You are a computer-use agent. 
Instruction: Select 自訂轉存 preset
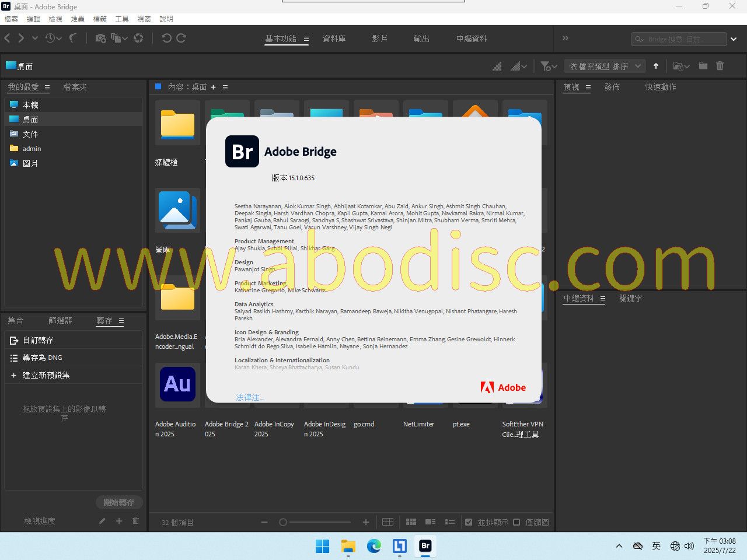click(x=74, y=340)
